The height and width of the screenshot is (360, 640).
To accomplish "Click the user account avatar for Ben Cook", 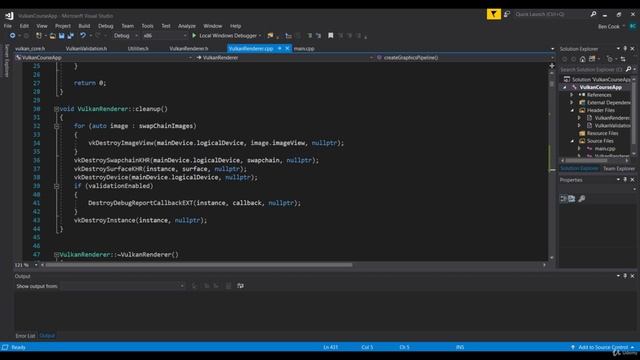I will (633, 26).
